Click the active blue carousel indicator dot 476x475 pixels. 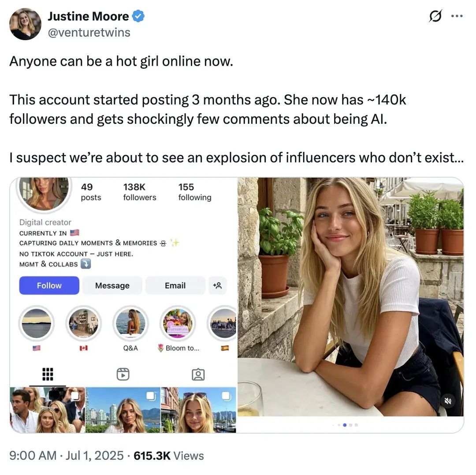(x=345, y=425)
